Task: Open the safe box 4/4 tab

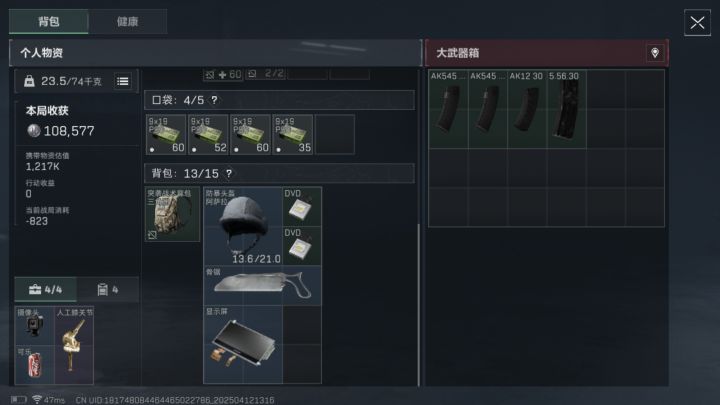Action: pos(45,289)
